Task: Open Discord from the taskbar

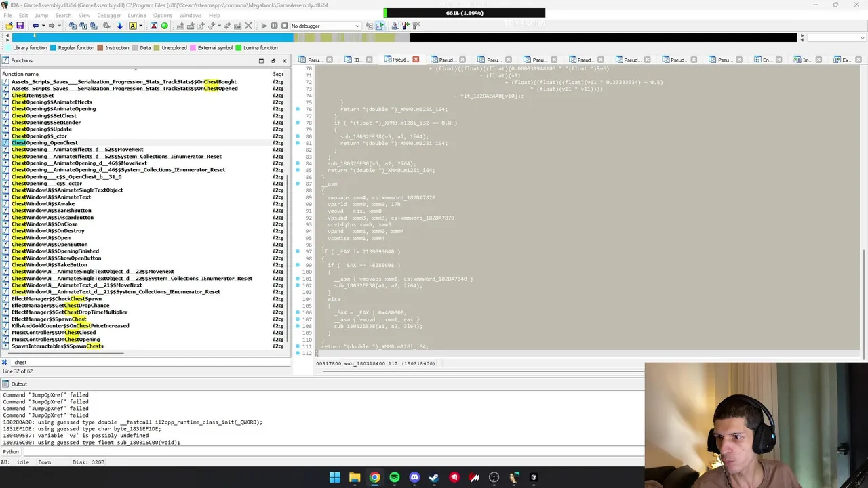Action: tap(414, 477)
